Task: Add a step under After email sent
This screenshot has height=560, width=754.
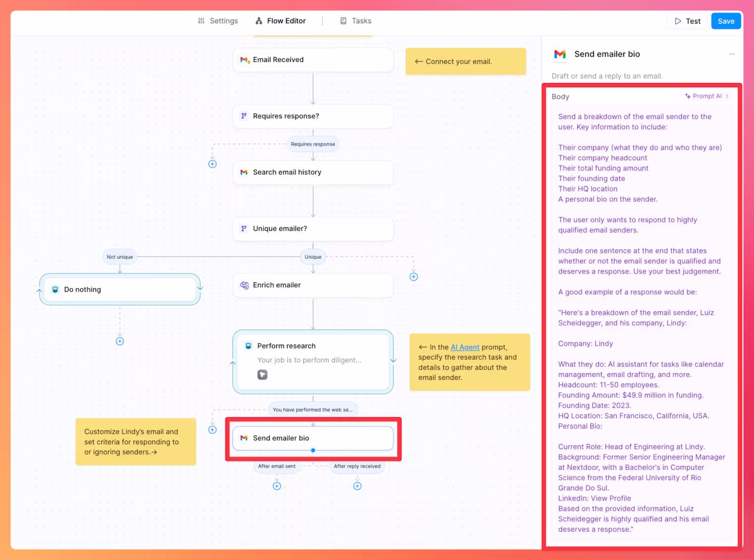Action: point(277,486)
